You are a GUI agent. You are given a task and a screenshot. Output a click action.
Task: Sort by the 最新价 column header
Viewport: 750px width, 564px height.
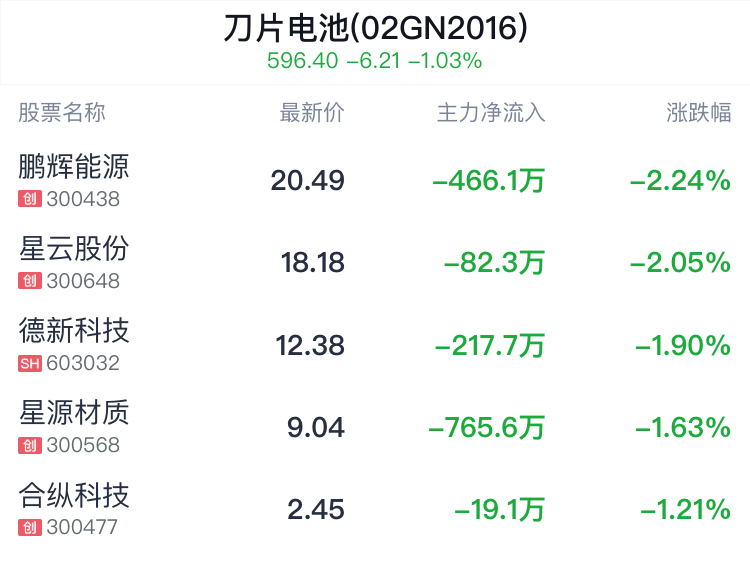click(x=312, y=113)
